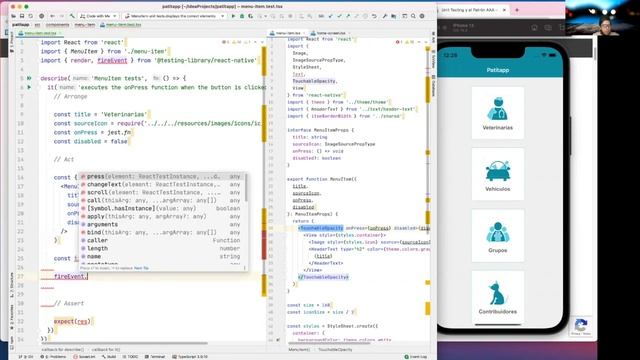Open the Event Log
This screenshot has width=640, height=360.
(416, 357)
